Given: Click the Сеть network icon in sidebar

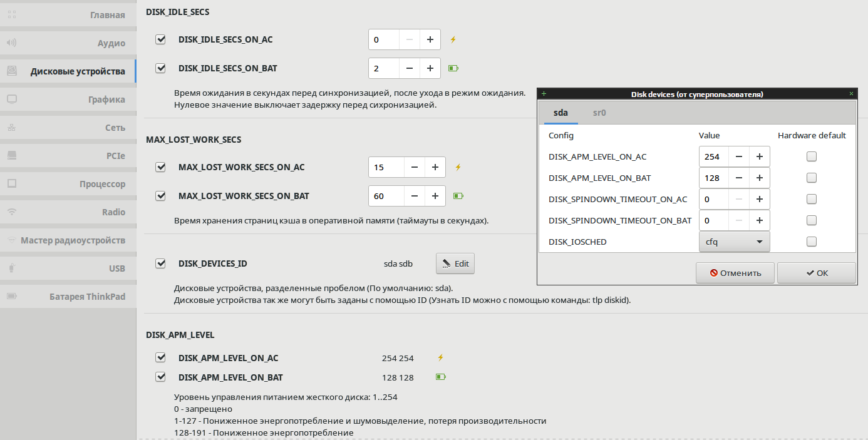Looking at the screenshot, I should 12,128.
